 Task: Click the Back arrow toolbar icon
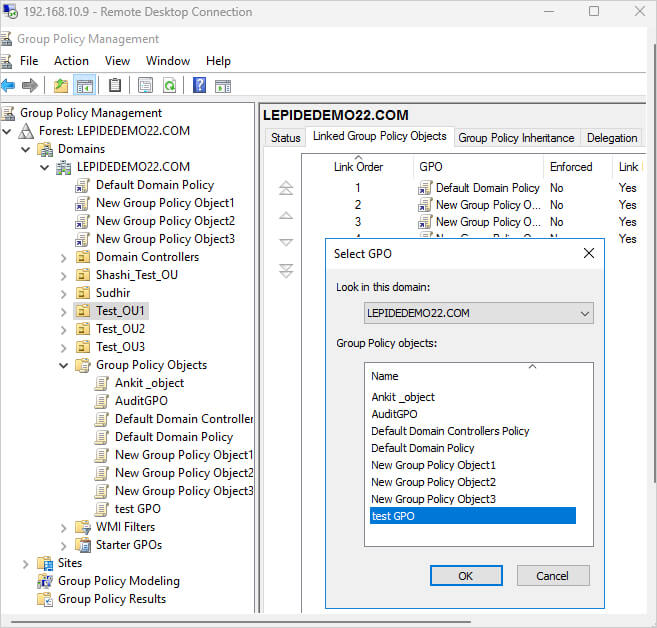pos(8,86)
